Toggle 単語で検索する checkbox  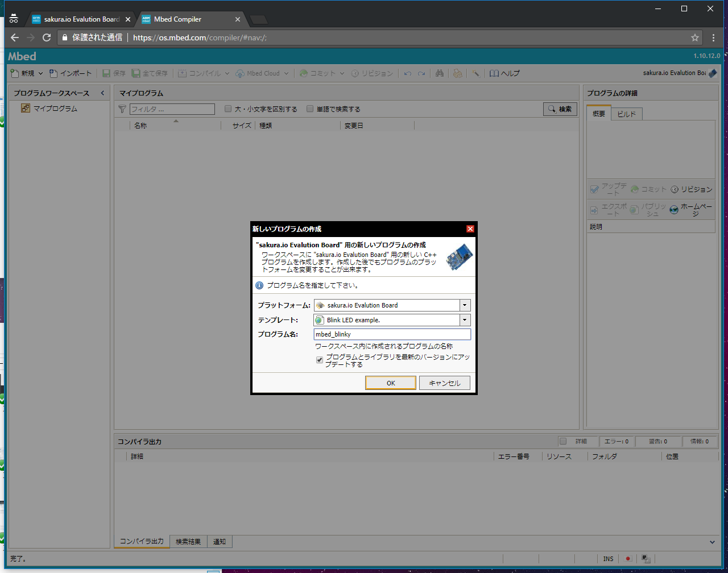pos(310,109)
